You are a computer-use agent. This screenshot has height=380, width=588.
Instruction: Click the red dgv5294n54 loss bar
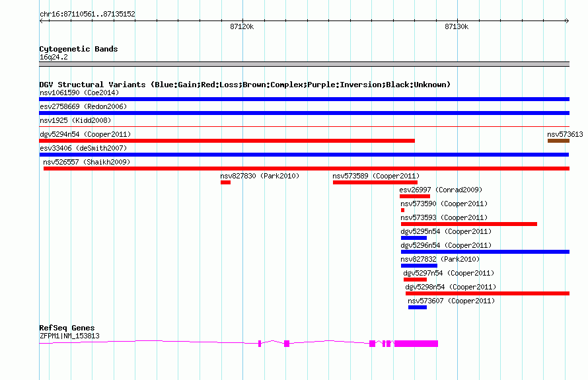(x=227, y=141)
